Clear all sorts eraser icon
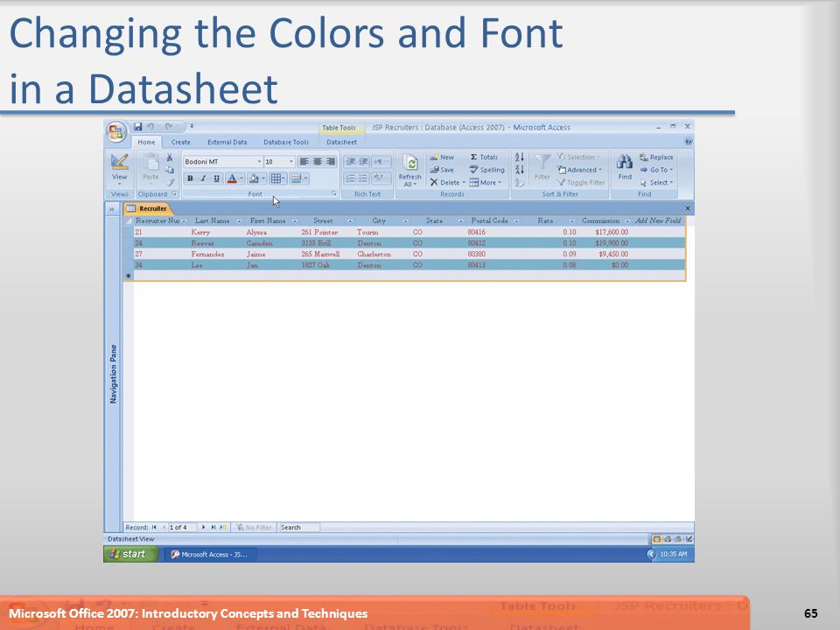 [519, 183]
